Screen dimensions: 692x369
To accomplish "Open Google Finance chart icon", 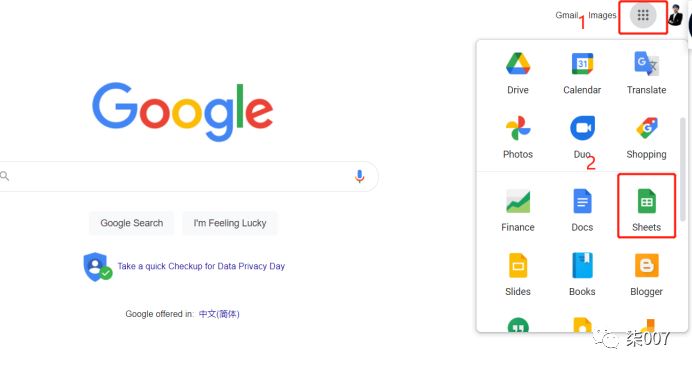I will [518, 211].
